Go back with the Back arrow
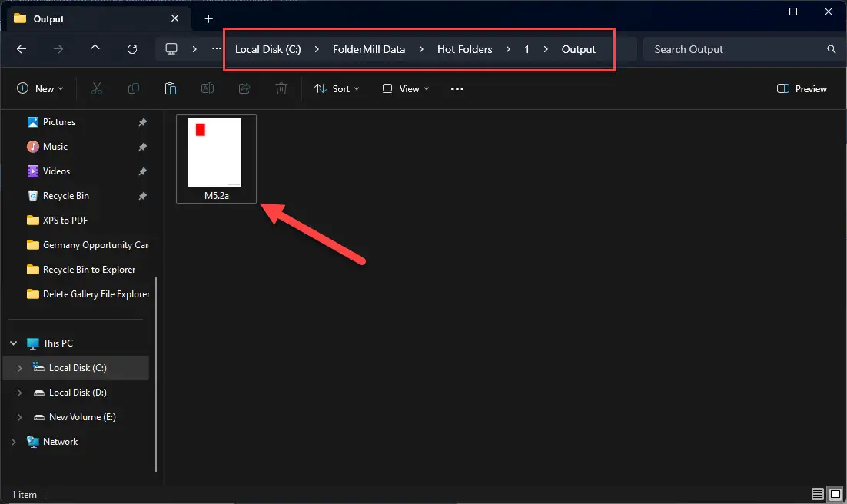Screen dimensions: 847x504 [x=22, y=49]
